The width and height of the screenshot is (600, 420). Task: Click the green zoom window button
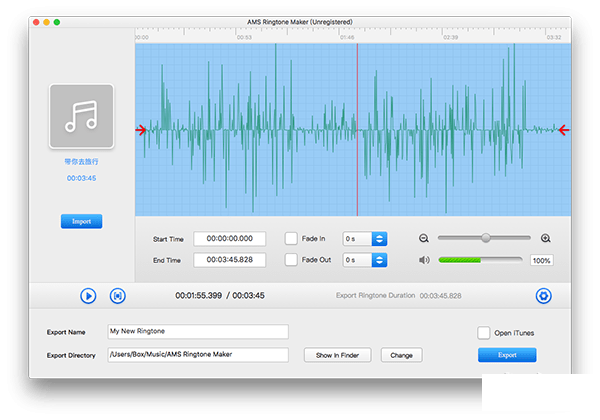pos(57,22)
